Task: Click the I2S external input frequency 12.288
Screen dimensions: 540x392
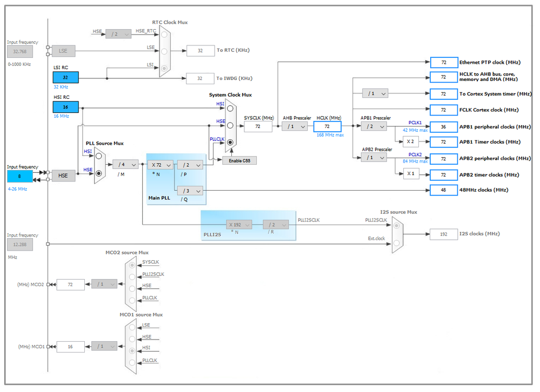Action: (x=20, y=245)
